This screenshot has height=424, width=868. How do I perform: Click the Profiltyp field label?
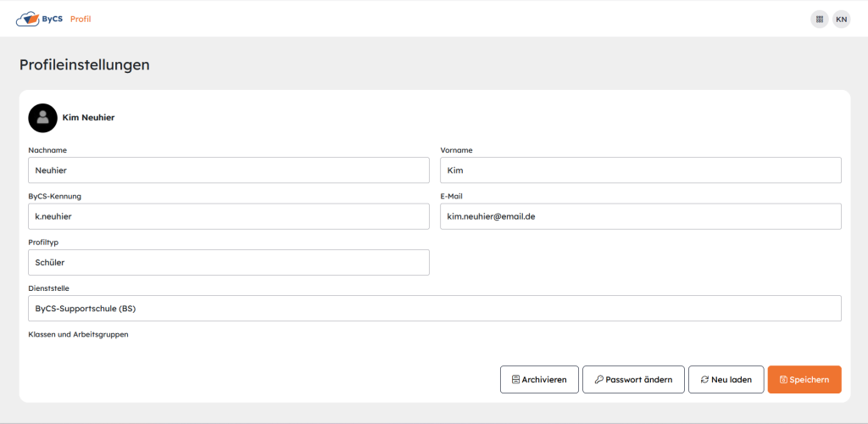43,242
